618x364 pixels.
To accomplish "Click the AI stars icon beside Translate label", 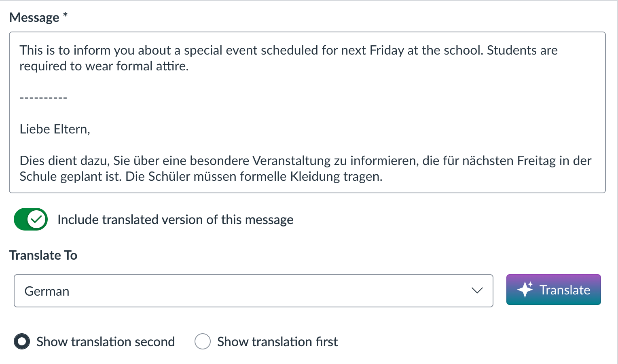I will click(525, 290).
